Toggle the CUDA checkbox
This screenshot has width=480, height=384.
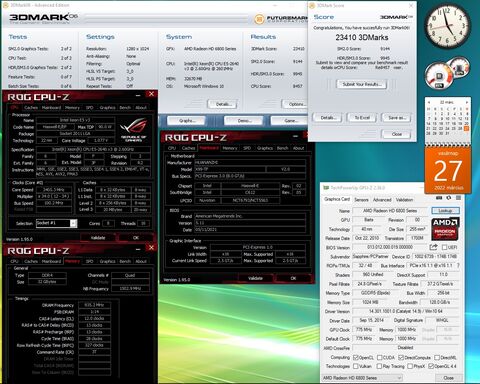pyautogui.click(x=379, y=357)
